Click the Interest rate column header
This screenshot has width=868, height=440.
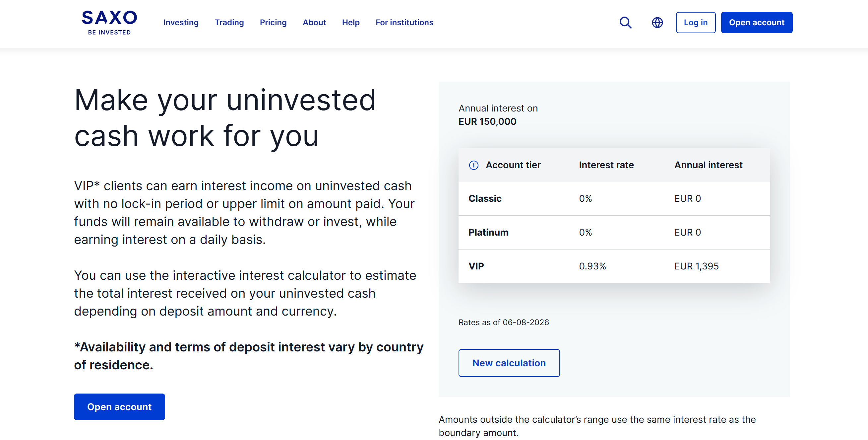click(606, 165)
